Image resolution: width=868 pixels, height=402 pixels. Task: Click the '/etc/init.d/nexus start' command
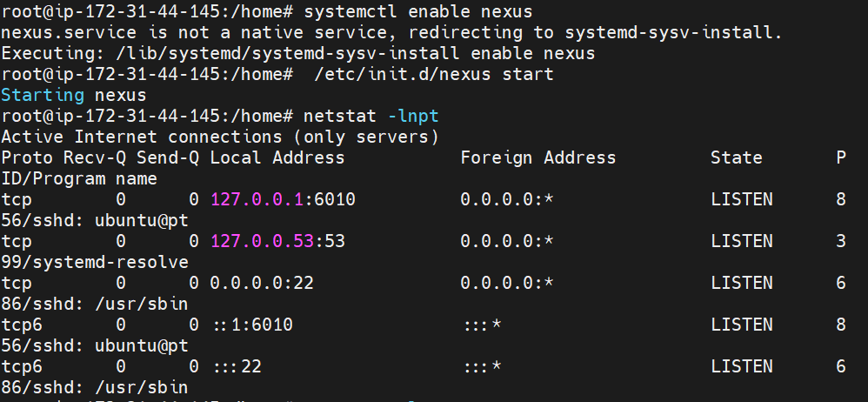pyautogui.click(x=433, y=74)
